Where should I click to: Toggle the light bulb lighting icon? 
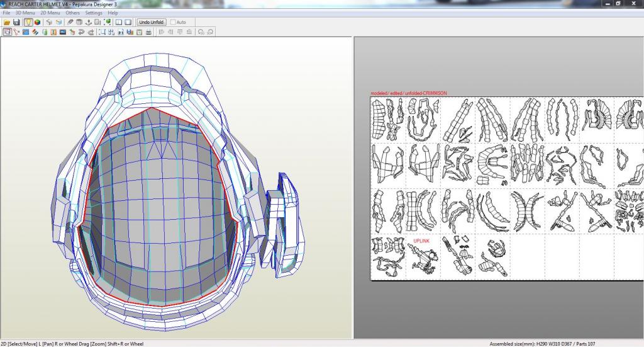28,22
